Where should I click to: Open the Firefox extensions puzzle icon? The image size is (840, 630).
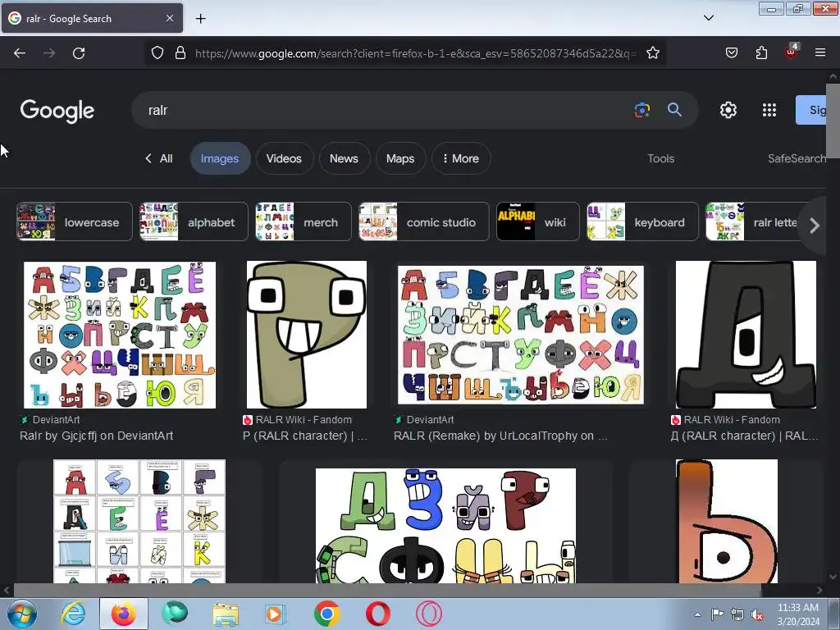761,53
